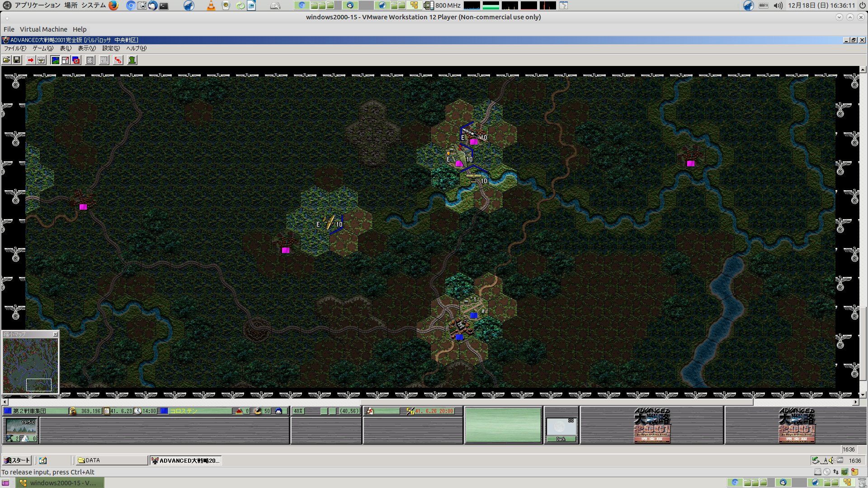Open the terminal from the top panel

point(164,6)
